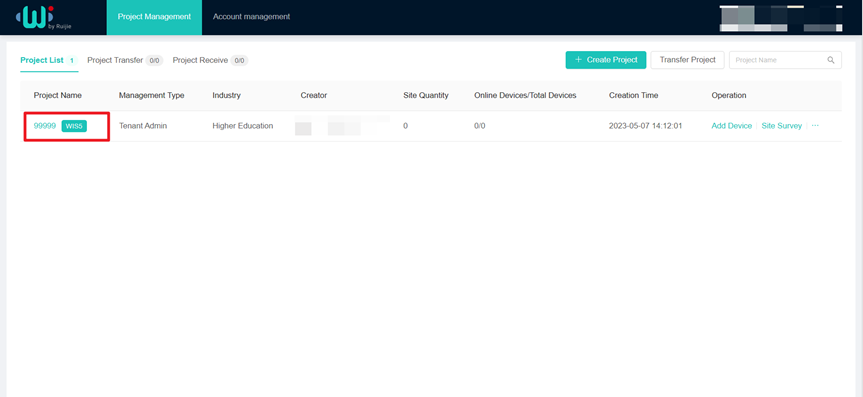The width and height of the screenshot is (863, 397).
Task: Click the Industry column header
Action: click(227, 95)
